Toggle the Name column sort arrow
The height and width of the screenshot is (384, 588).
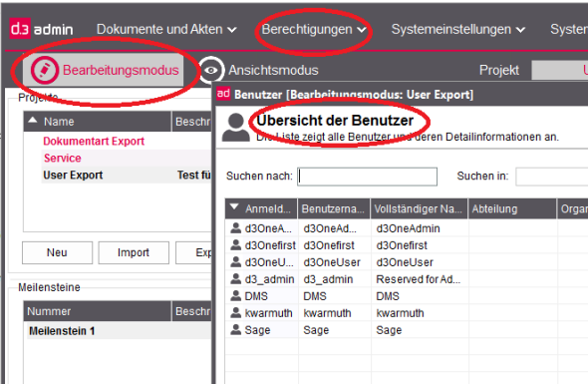pos(33,120)
